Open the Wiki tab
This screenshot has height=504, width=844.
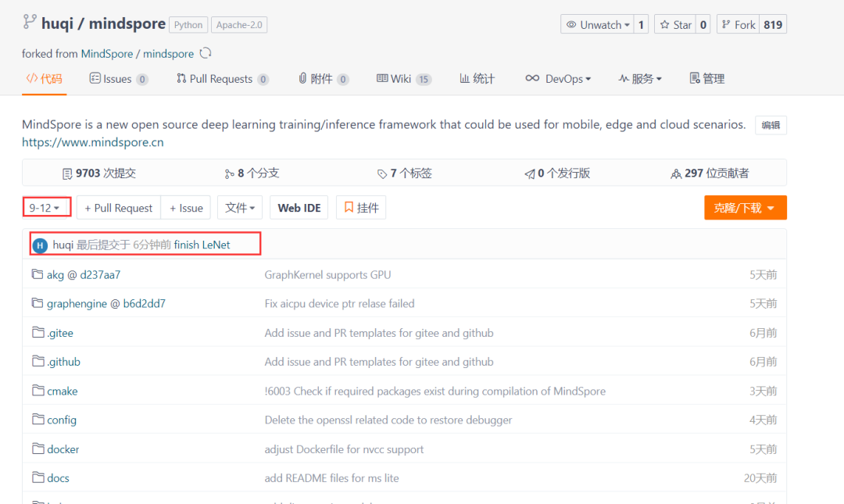(404, 79)
